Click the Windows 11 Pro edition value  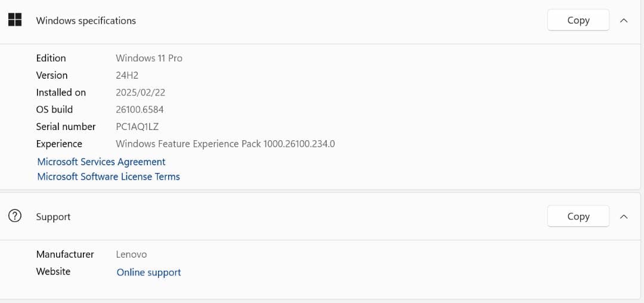click(149, 58)
